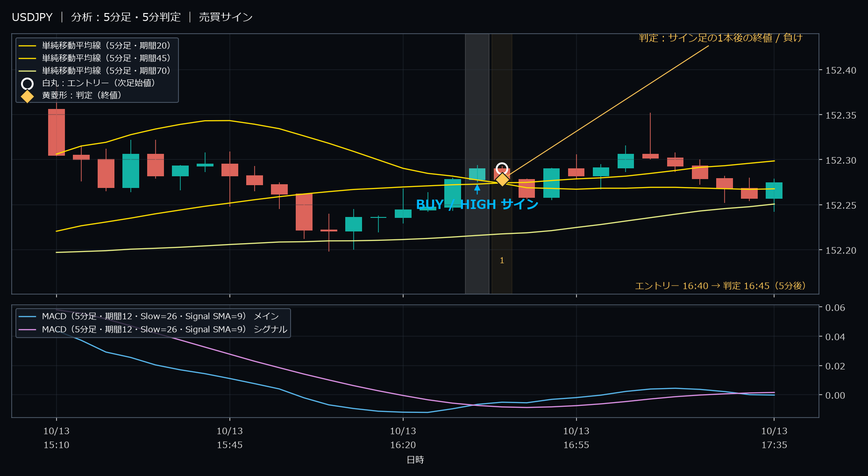Click the 10/13 16:20 time axis label
This screenshot has width=868, height=476.
[x=403, y=438]
